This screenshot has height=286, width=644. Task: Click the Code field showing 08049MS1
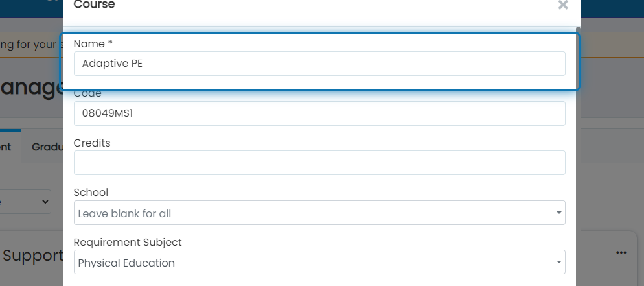[319, 113]
